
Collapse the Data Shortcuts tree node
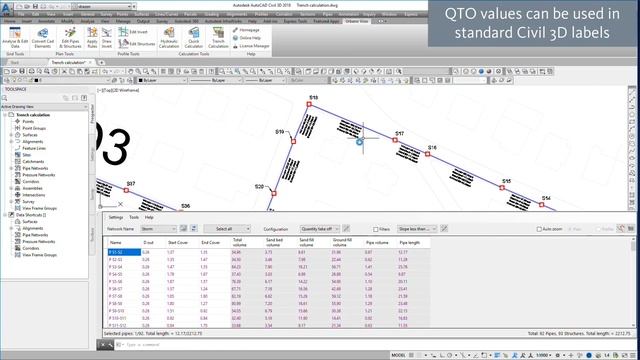[5, 215]
